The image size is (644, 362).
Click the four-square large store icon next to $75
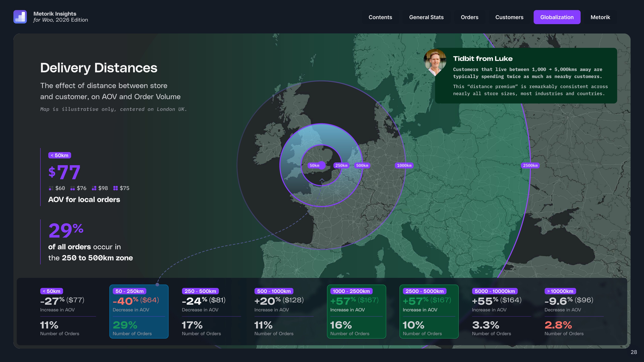point(116,188)
